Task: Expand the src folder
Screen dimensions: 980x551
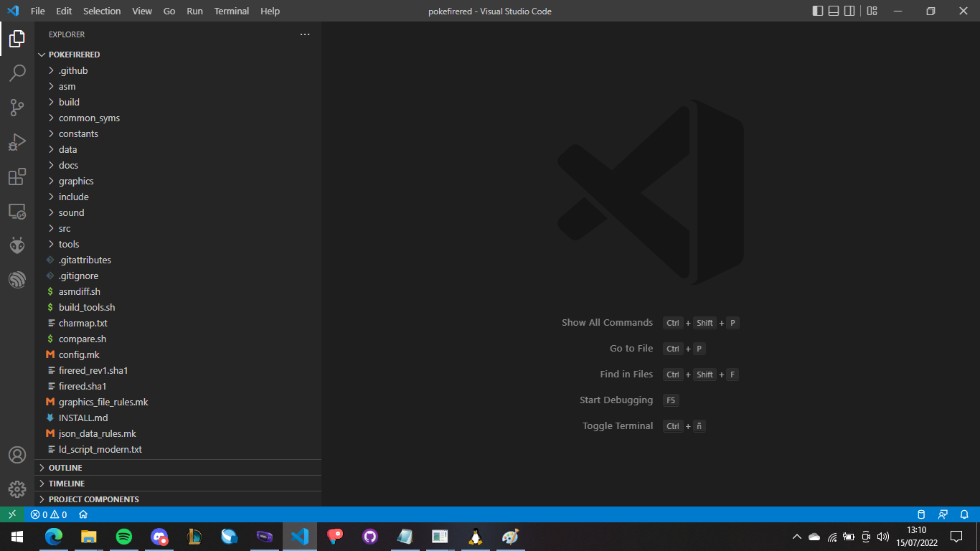Action: point(65,228)
